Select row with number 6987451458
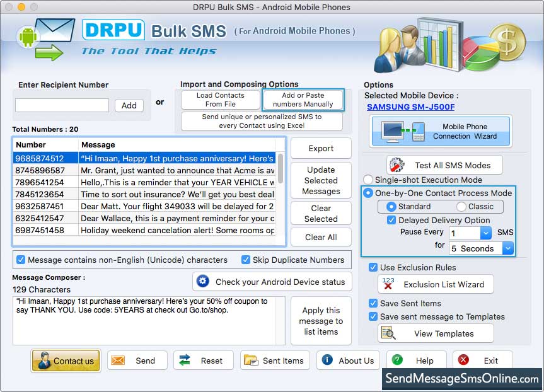The image size is (544, 392). (x=145, y=230)
